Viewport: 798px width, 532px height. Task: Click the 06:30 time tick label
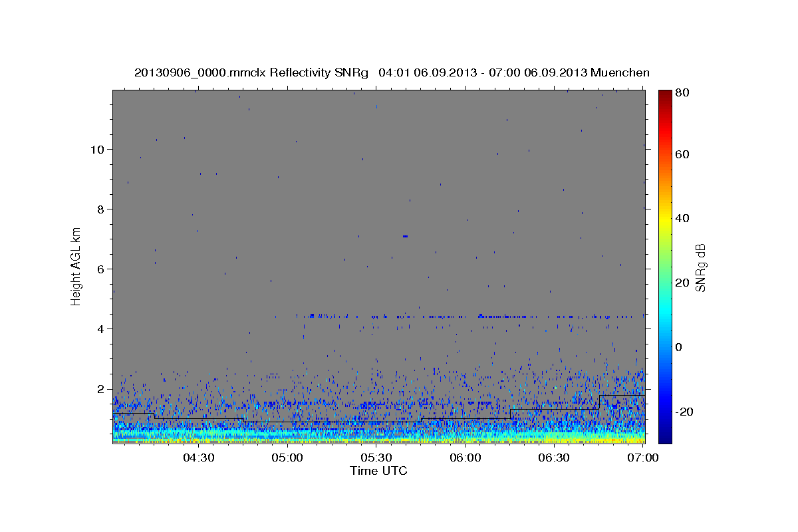[554, 458]
